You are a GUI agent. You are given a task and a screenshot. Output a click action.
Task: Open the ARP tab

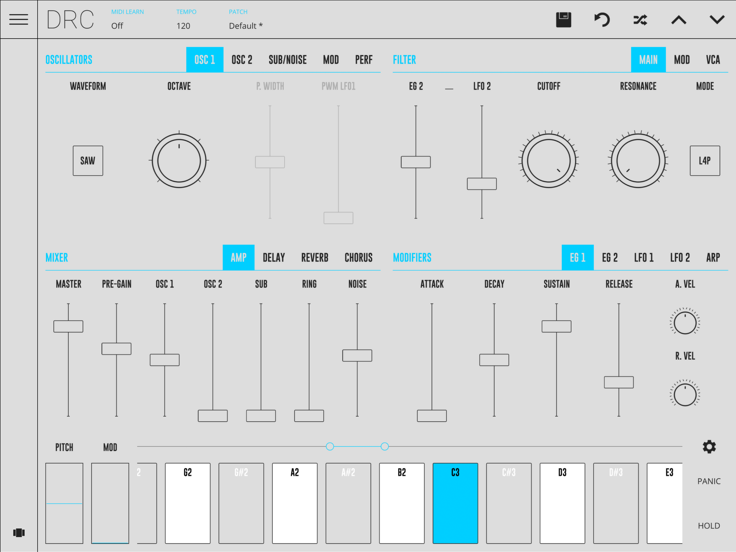(713, 257)
